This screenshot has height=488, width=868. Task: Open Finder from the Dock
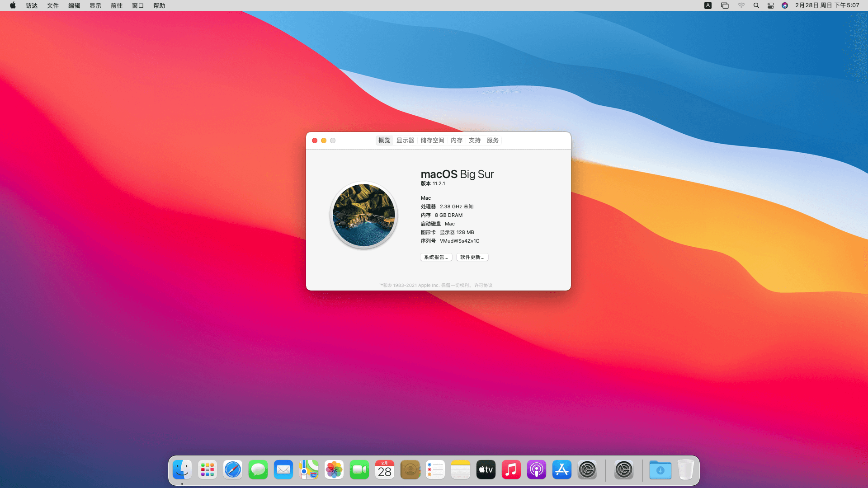click(x=182, y=470)
